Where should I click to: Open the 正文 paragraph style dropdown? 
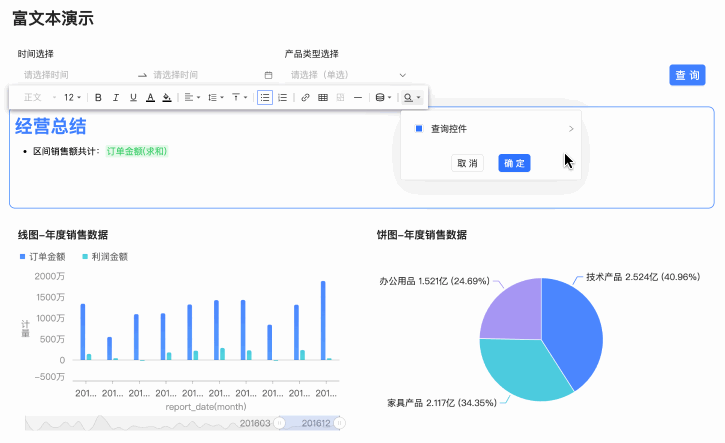pos(39,98)
